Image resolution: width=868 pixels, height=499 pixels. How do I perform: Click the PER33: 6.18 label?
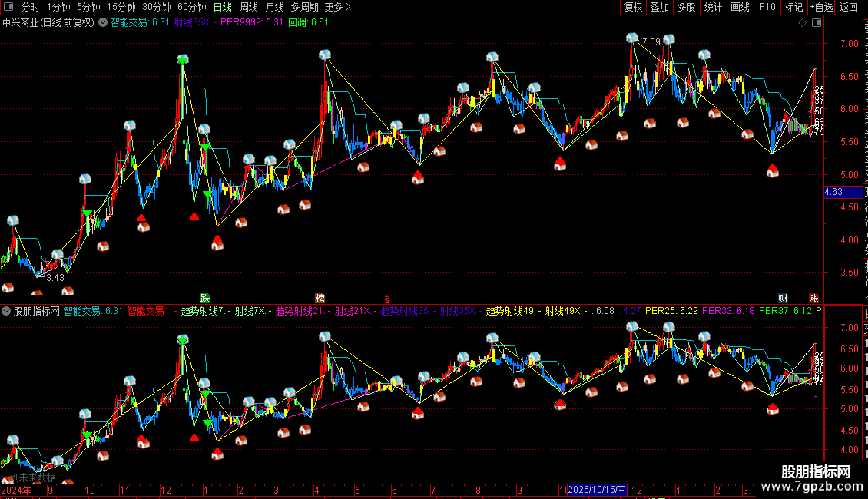(728, 312)
